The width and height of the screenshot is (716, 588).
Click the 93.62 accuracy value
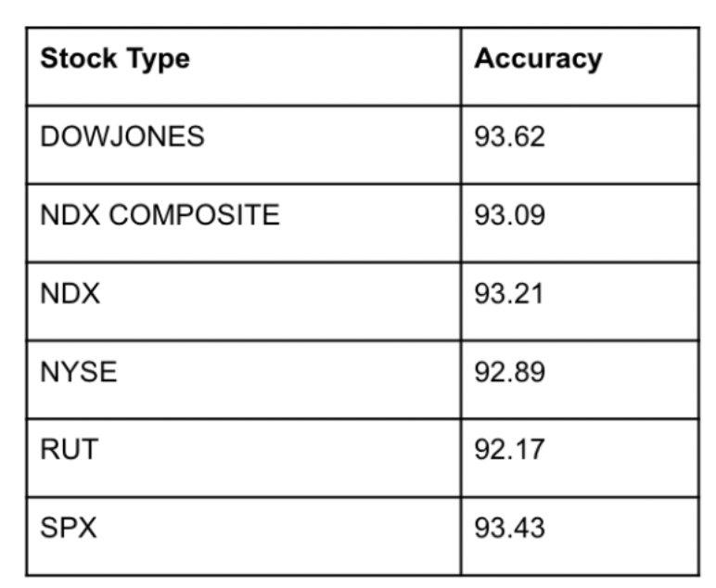[x=509, y=137]
